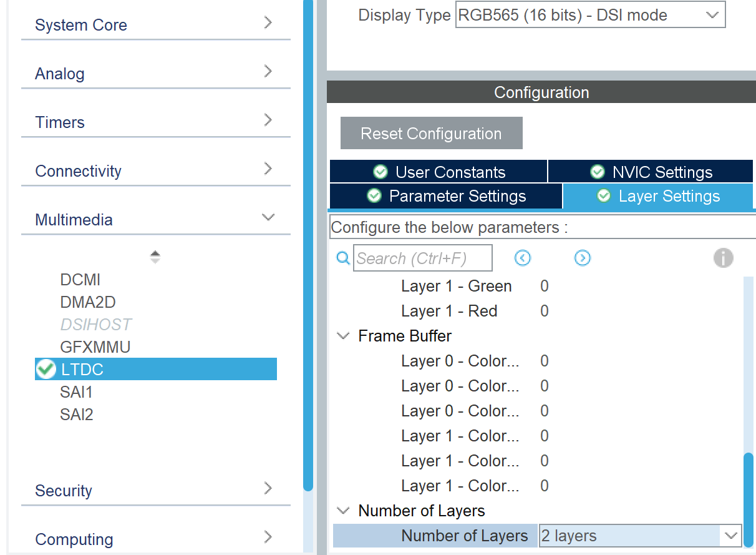This screenshot has width=756, height=555.
Task: Click the green checkmark beside LTDC
Action: coord(45,369)
